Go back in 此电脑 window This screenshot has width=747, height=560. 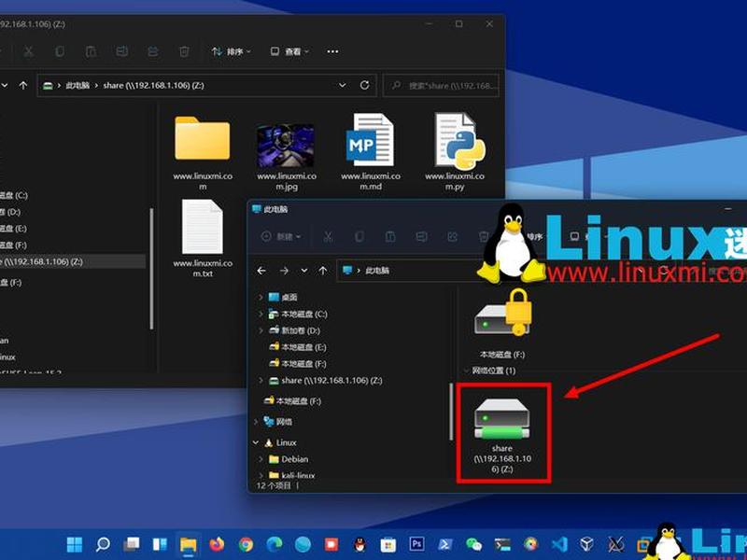261,271
